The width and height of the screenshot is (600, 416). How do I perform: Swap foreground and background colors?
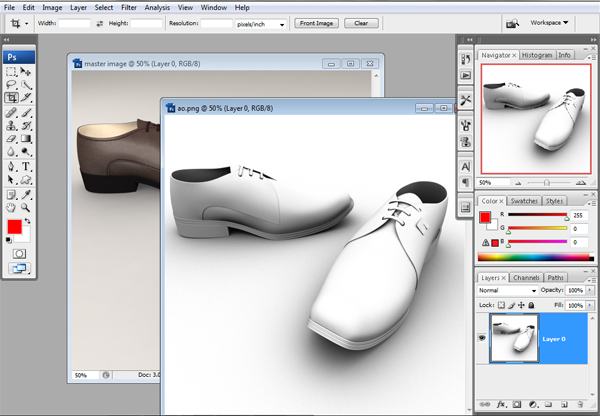pyautogui.click(x=28, y=221)
